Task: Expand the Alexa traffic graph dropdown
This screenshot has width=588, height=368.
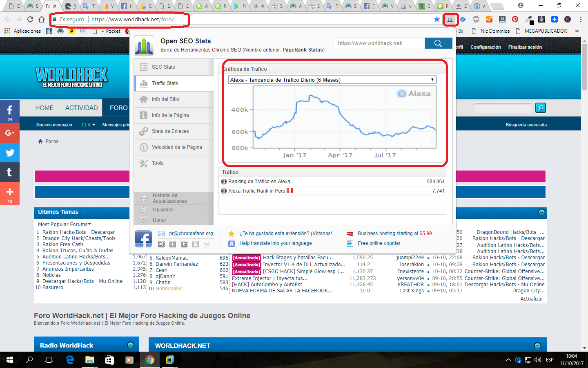Action: coord(332,80)
